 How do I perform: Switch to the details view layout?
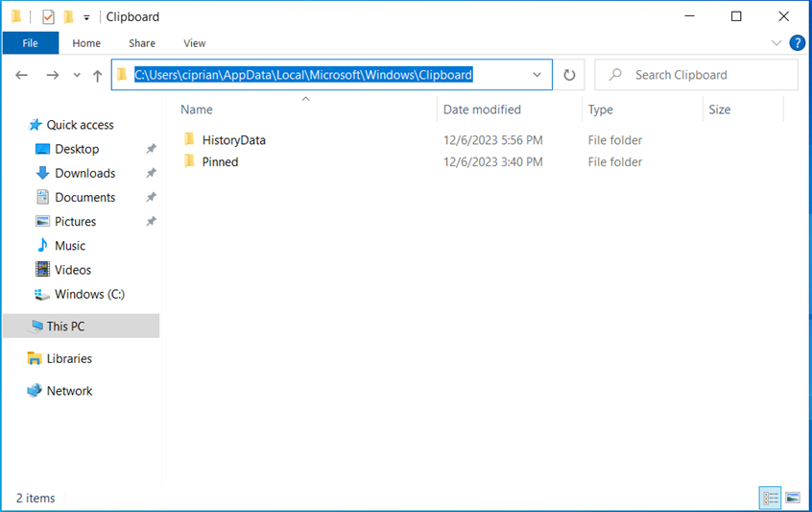pyautogui.click(x=770, y=499)
